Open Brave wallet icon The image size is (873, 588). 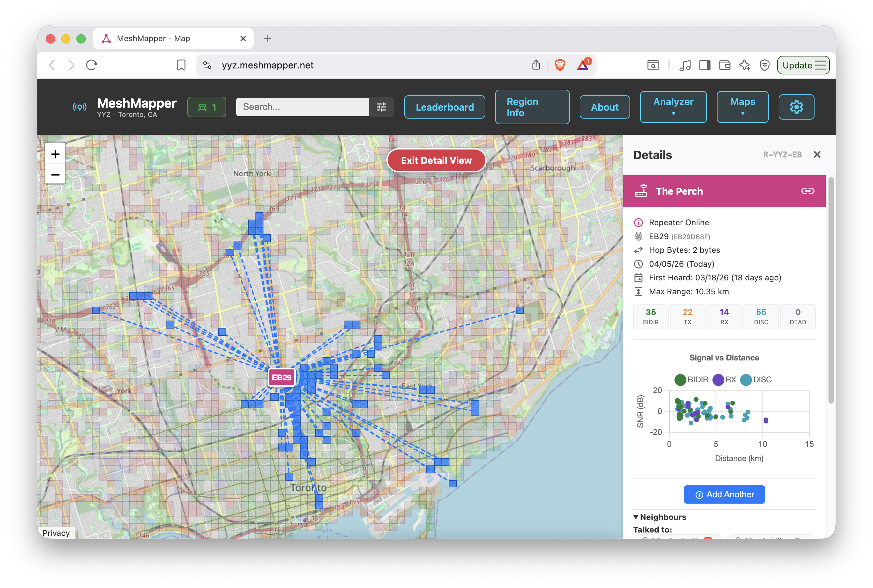[x=725, y=65]
